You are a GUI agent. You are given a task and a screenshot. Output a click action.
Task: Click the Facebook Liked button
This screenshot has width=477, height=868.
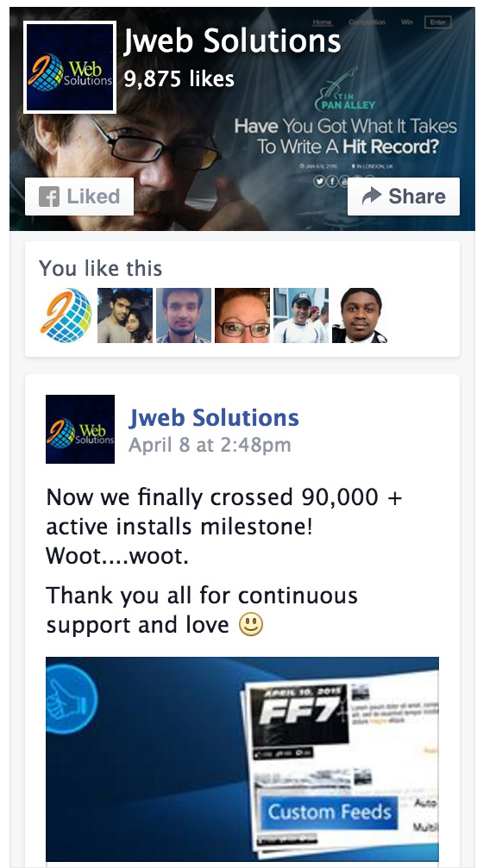[x=79, y=197]
